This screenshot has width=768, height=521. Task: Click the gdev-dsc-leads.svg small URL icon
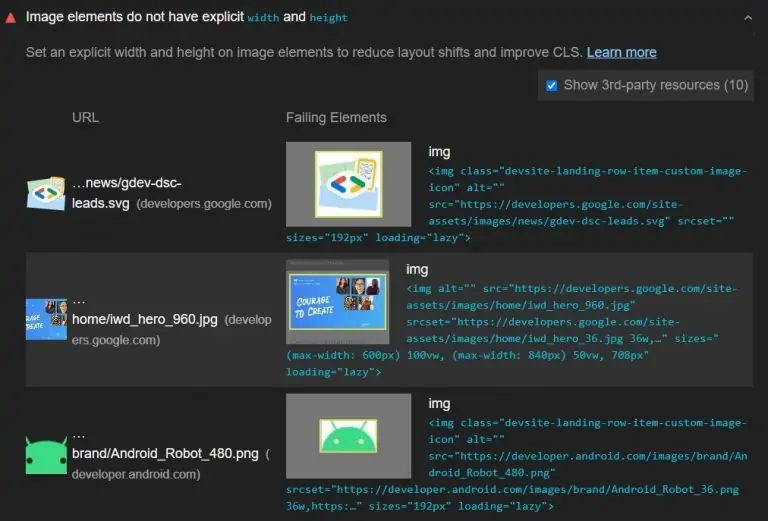pos(46,193)
